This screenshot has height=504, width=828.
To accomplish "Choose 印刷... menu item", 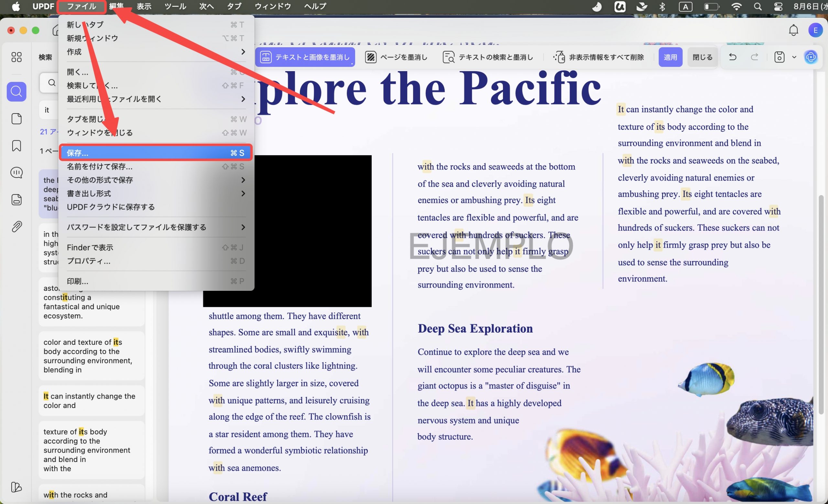I will 156,281.
